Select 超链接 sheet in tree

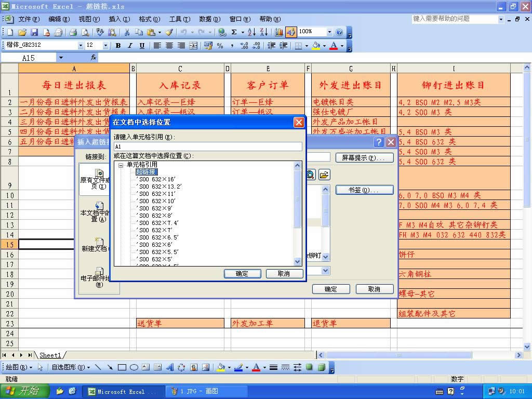(147, 172)
